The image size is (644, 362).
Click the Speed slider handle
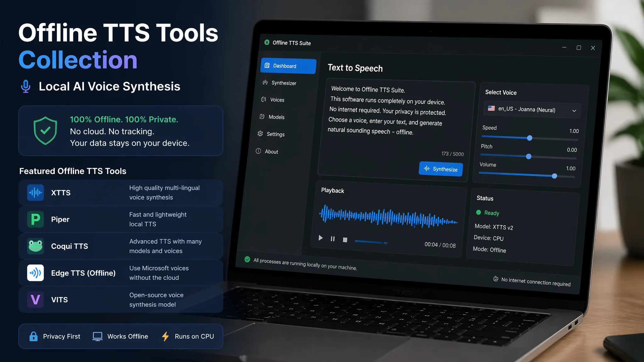tap(530, 138)
